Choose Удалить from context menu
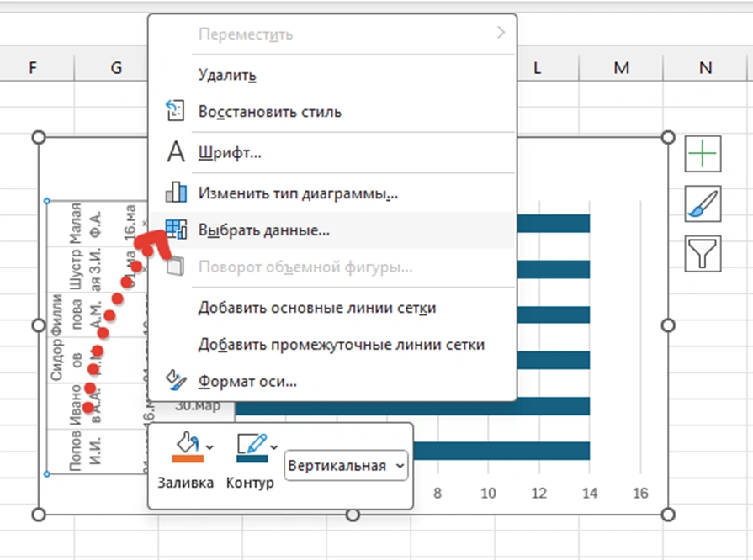Screen dimensions: 753x560 [x=332, y=75]
